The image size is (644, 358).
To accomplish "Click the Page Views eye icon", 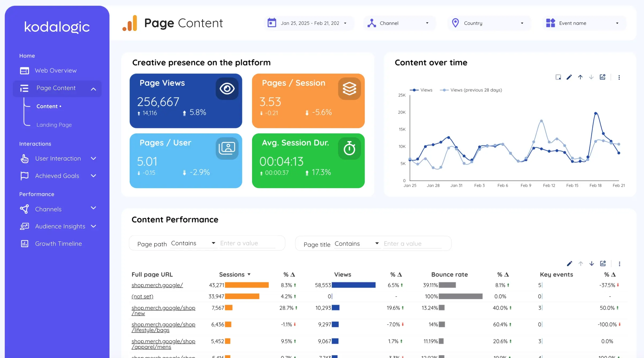I will tap(227, 89).
